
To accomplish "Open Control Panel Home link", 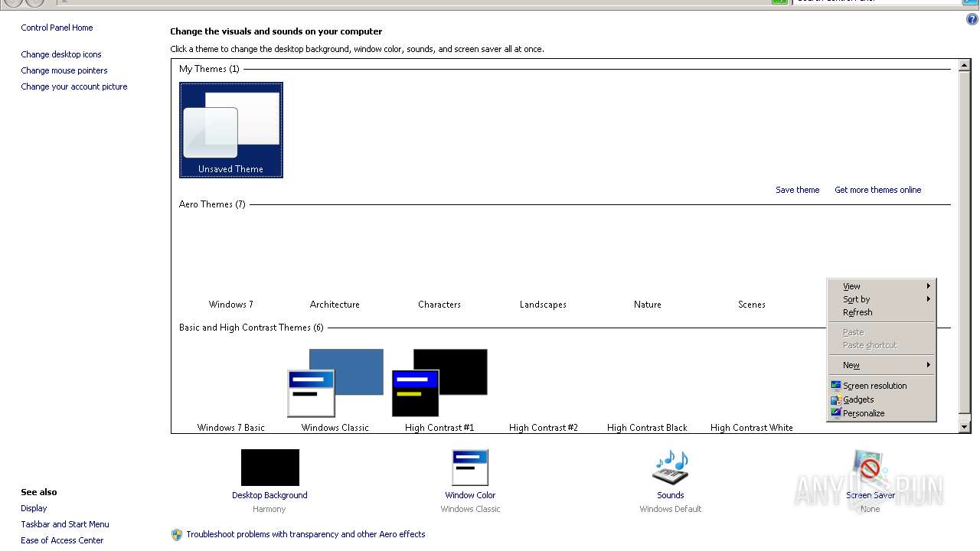I will (x=57, y=28).
